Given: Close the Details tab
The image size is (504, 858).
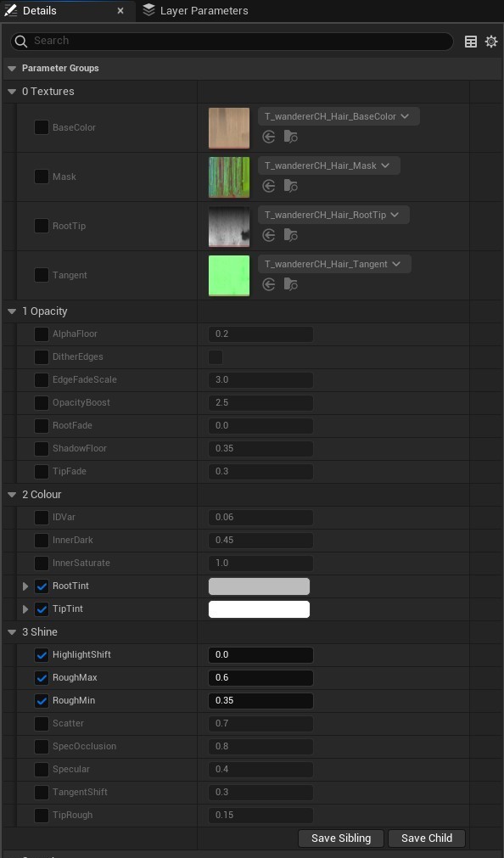Looking at the screenshot, I should pyautogui.click(x=120, y=10).
